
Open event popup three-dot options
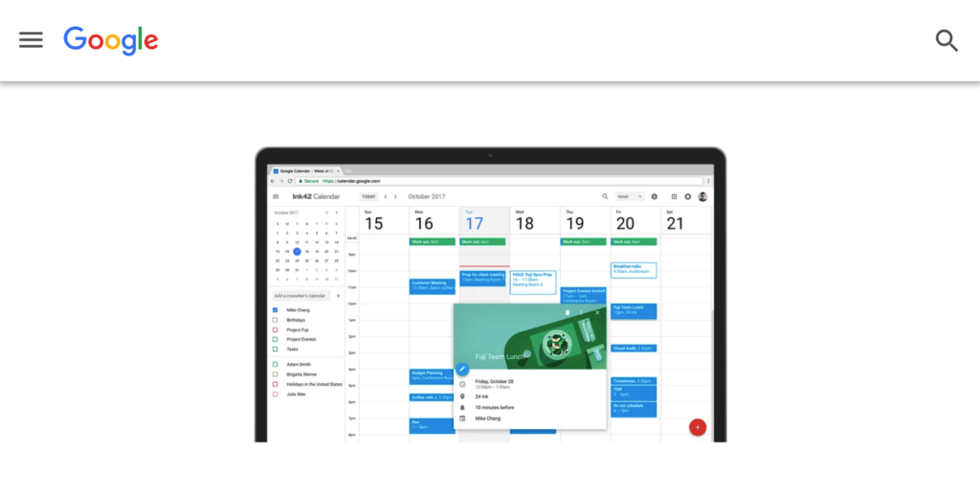[581, 312]
